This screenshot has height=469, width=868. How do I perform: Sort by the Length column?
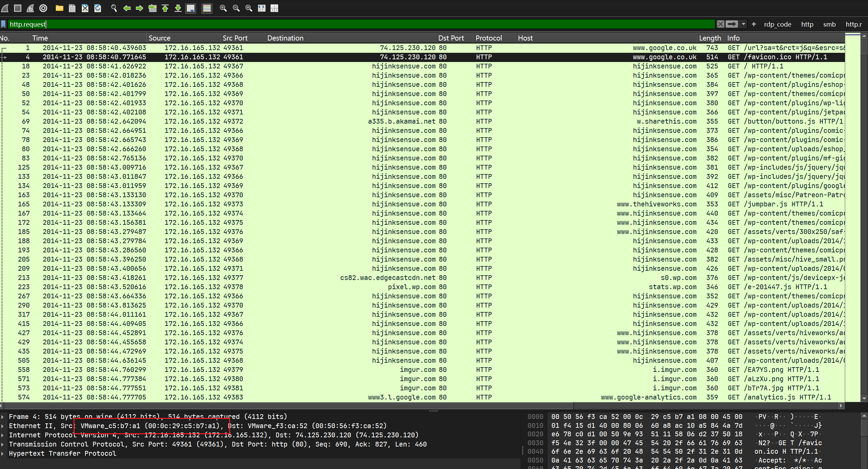(x=711, y=38)
